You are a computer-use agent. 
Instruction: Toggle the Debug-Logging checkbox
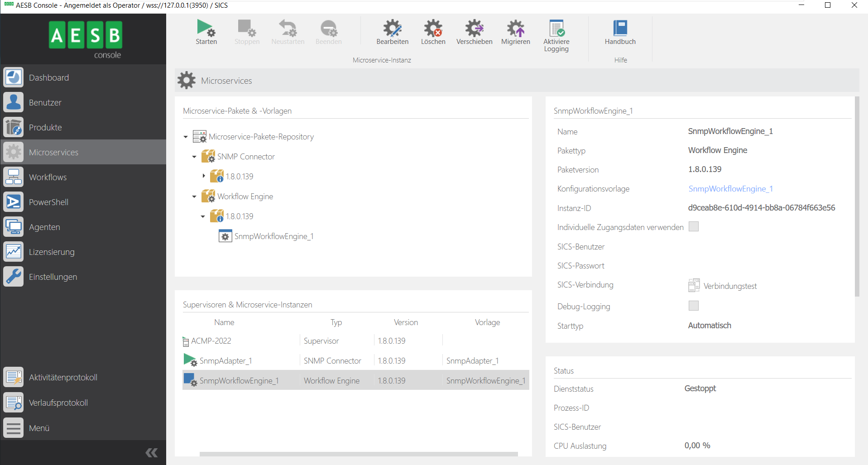click(693, 306)
